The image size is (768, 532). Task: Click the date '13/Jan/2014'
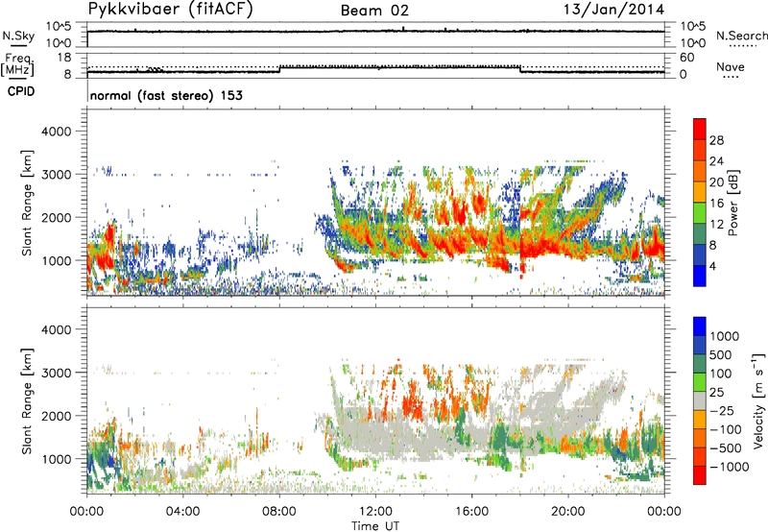point(614,10)
